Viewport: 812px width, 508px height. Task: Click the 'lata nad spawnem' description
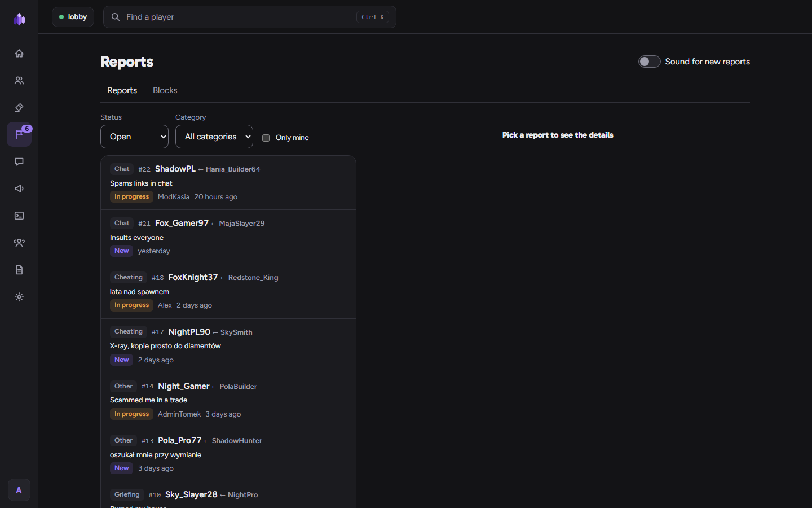pos(139,292)
